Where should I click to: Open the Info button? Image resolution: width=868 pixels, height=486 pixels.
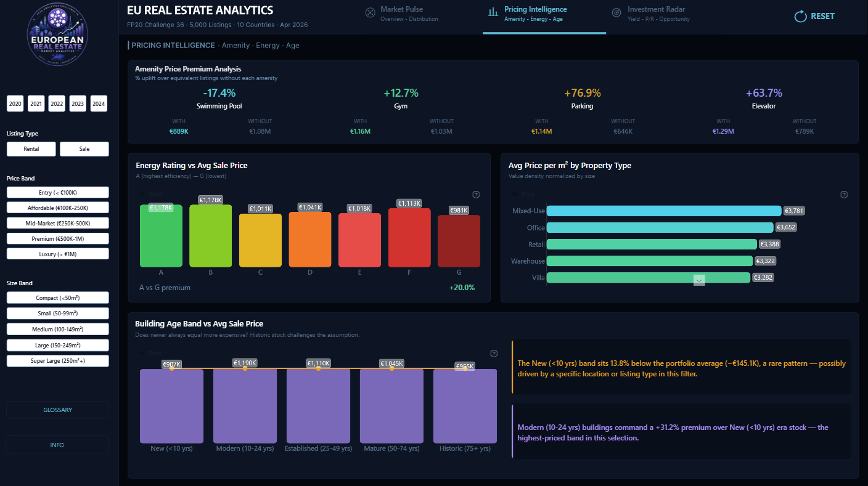click(x=57, y=445)
